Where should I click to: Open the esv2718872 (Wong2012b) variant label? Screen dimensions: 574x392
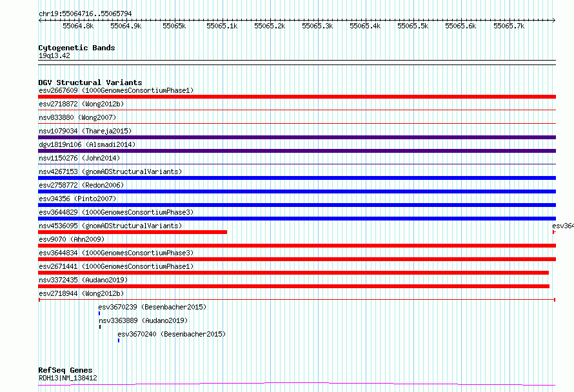pos(81,104)
